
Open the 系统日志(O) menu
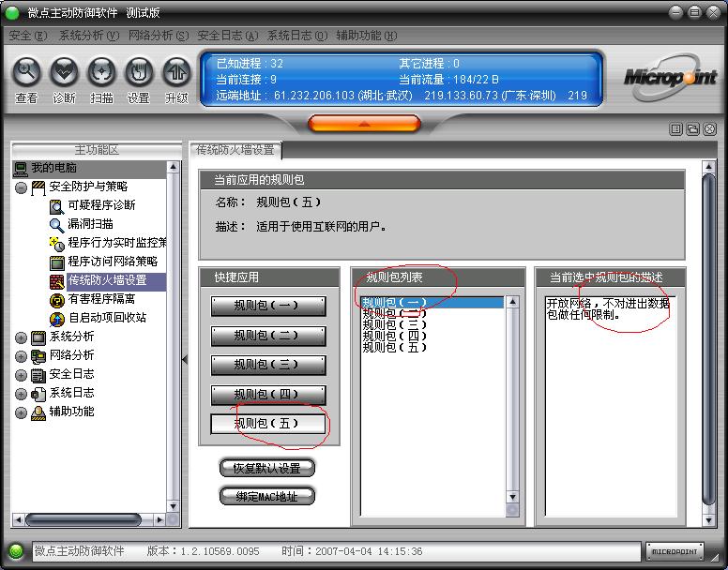click(297, 36)
